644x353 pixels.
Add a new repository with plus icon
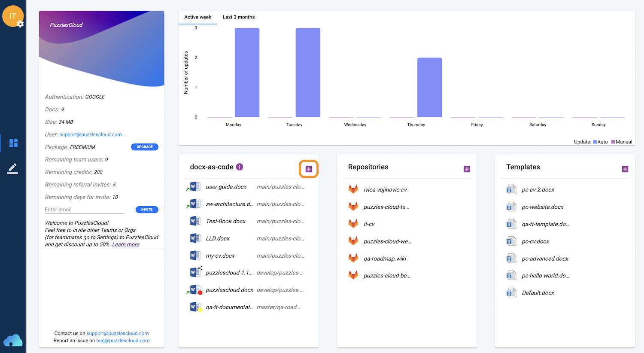[x=467, y=169]
